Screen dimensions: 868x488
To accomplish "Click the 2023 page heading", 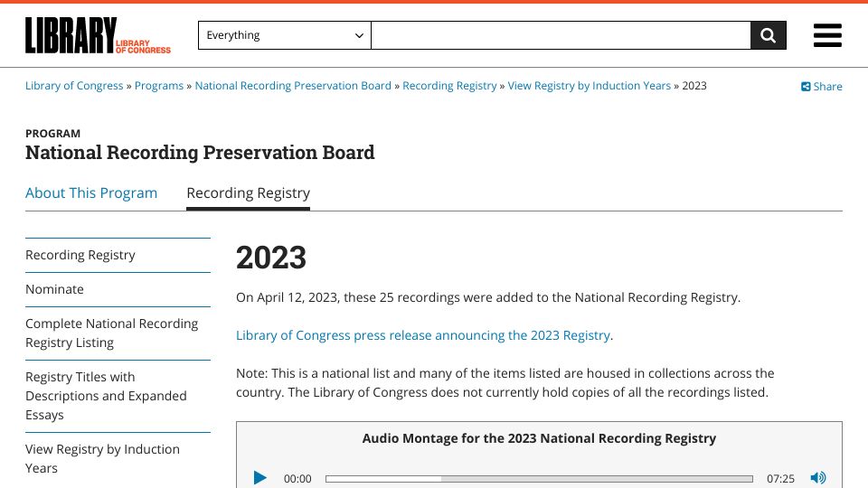I will pyautogui.click(x=271, y=258).
